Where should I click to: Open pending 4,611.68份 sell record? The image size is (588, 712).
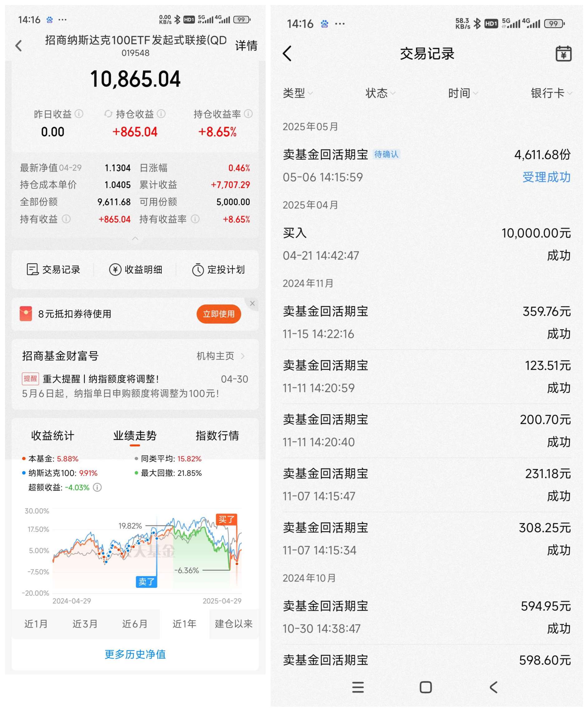(427, 166)
